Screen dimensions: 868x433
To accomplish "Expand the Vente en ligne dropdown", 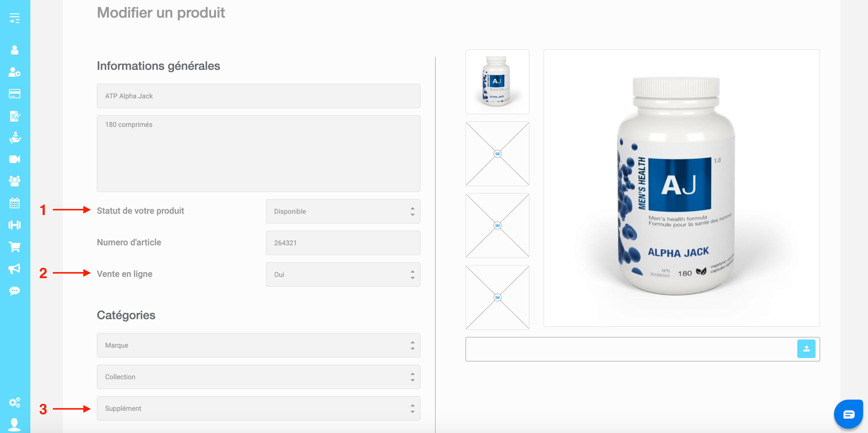I will click(x=343, y=274).
